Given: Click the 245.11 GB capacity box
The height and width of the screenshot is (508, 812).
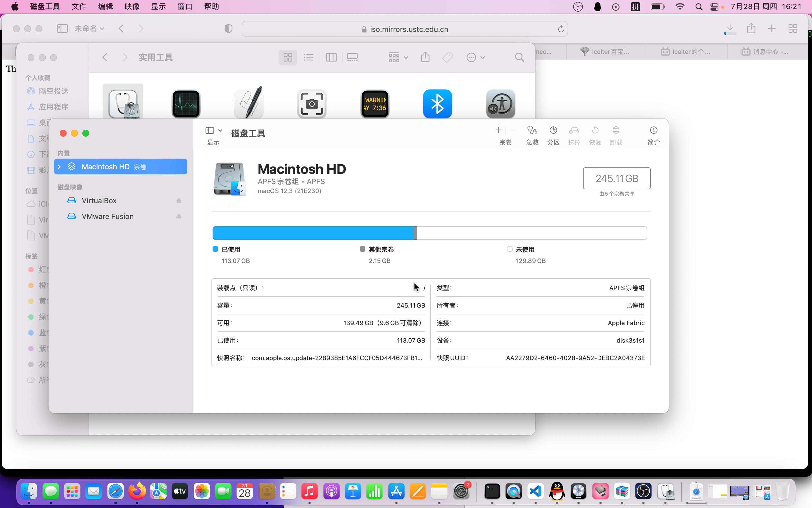Looking at the screenshot, I should 617,178.
